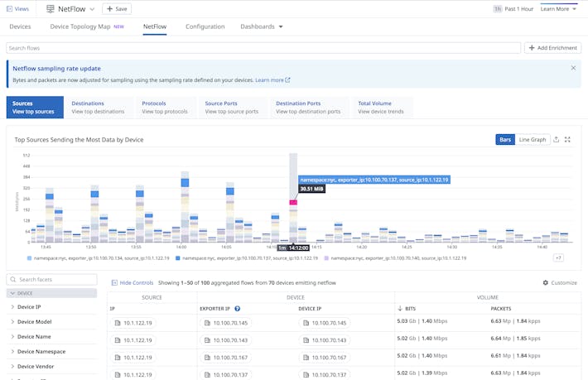Open the Views panel icon
The image size is (588, 380).
pyautogui.click(x=10, y=8)
